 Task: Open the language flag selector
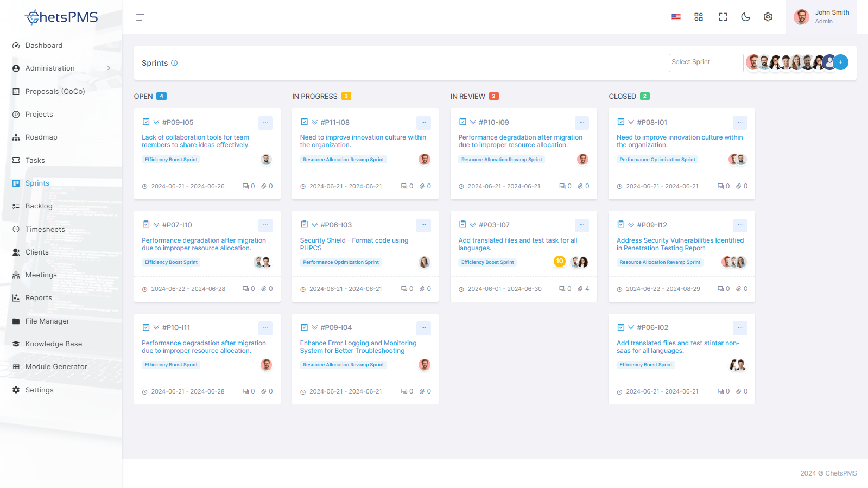pos(676,17)
